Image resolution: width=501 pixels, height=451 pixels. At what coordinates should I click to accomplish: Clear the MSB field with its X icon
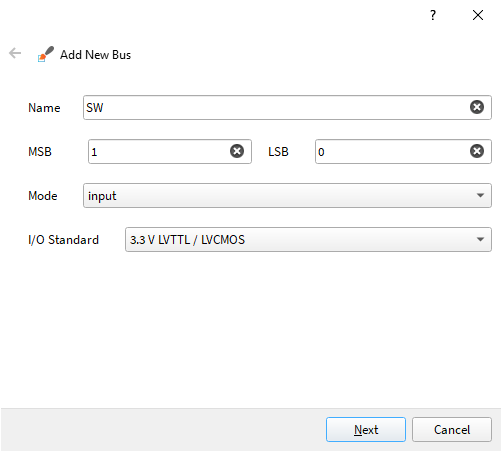pyautogui.click(x=237, y=151)
